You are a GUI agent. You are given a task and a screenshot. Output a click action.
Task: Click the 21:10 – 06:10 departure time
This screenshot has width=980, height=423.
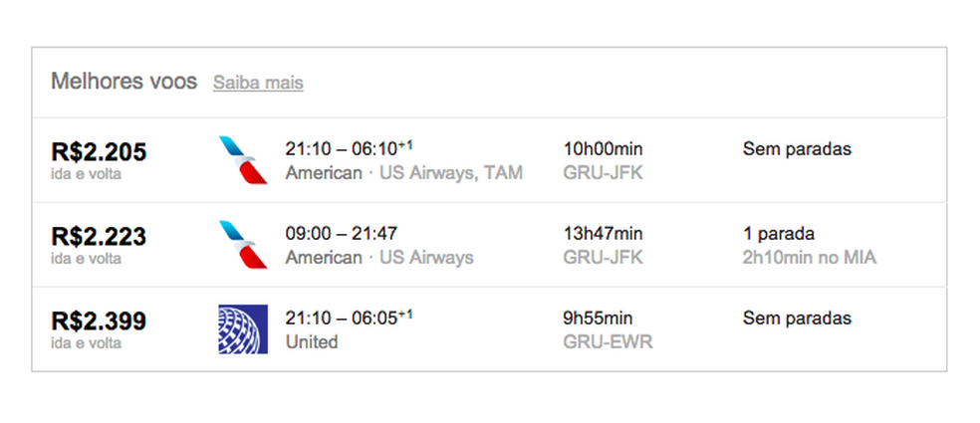[x=349, y=149]
